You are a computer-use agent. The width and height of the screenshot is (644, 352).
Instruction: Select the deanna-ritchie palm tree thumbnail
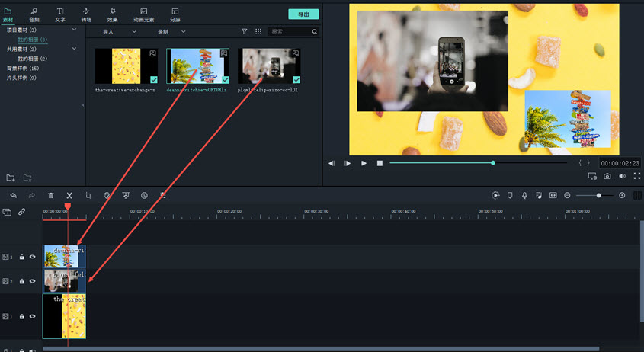(x=197, y=66)
